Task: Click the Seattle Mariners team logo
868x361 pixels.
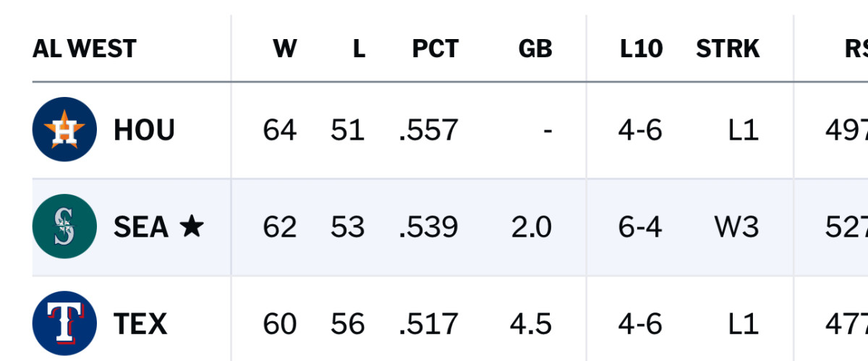Action: (64, 227)
